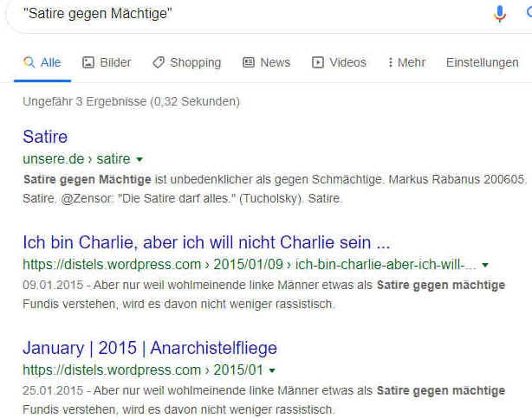Image resolution: width=532 pixels, height=418 pixels.
Task: Expand the Mehr menu
Action: pos(406,62)
